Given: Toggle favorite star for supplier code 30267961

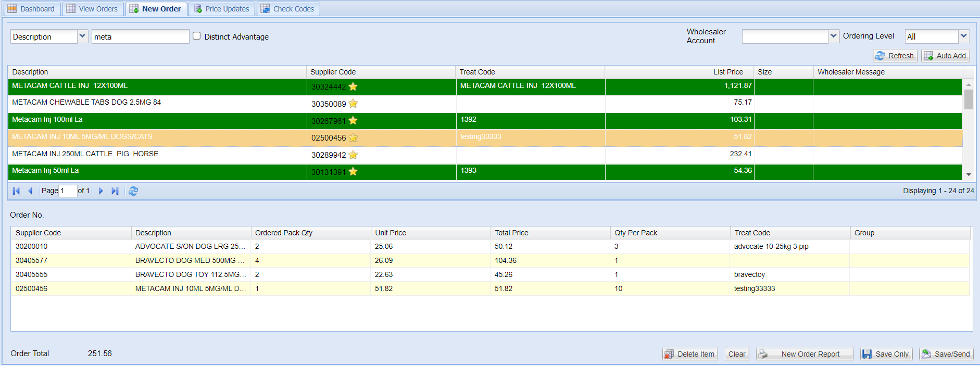Looking at the screenshot, I should (353, 121).
